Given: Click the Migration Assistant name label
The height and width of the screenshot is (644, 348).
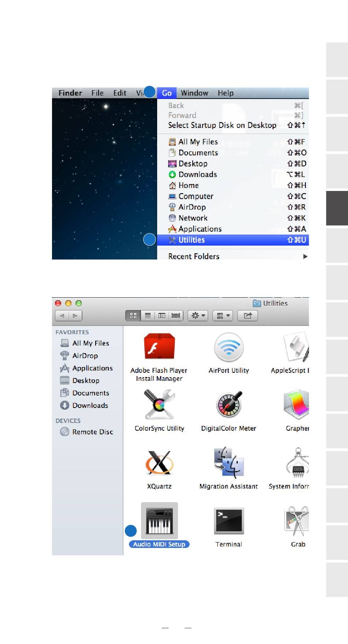Looking at the screenshot, I should pyautogui.click(x=229, y=486).
